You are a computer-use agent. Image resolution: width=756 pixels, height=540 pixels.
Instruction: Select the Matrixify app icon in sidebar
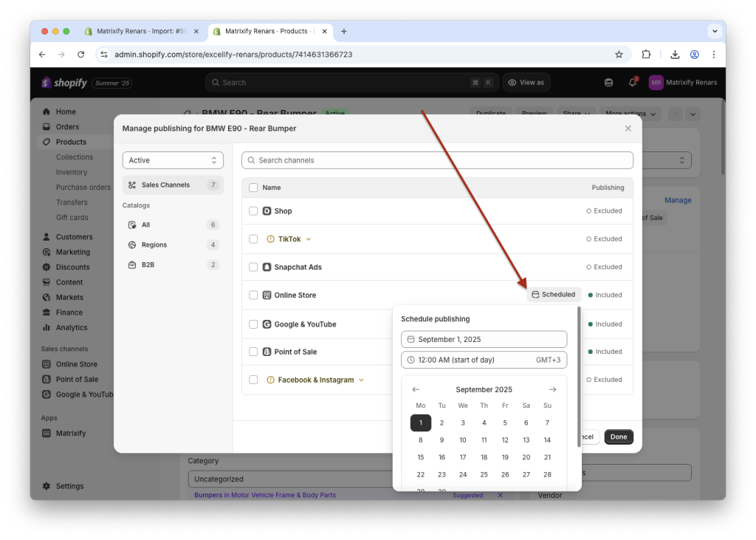coord(46,433)
